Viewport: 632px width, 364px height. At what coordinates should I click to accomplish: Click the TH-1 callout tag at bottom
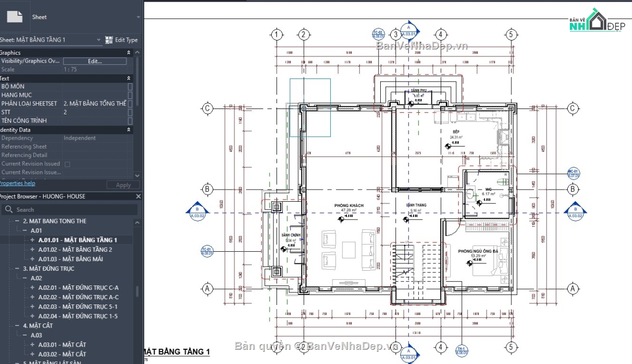point(461,351)
